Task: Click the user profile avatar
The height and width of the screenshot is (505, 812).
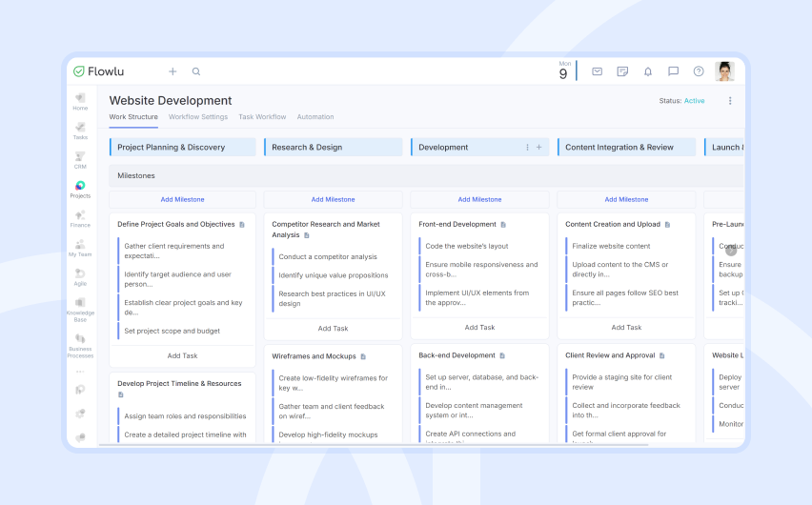Action: [x=724, y=71]
